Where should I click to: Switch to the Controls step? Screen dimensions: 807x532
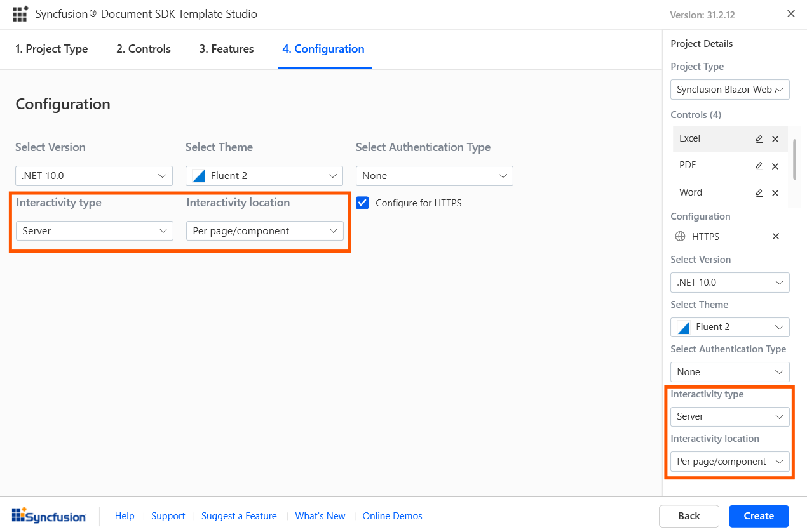pos(143,49)
